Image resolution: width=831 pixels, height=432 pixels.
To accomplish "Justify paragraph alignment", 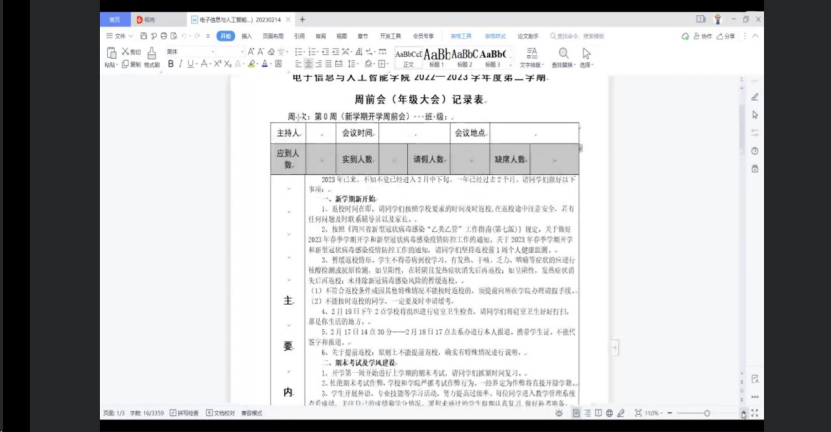I will 329,64.
